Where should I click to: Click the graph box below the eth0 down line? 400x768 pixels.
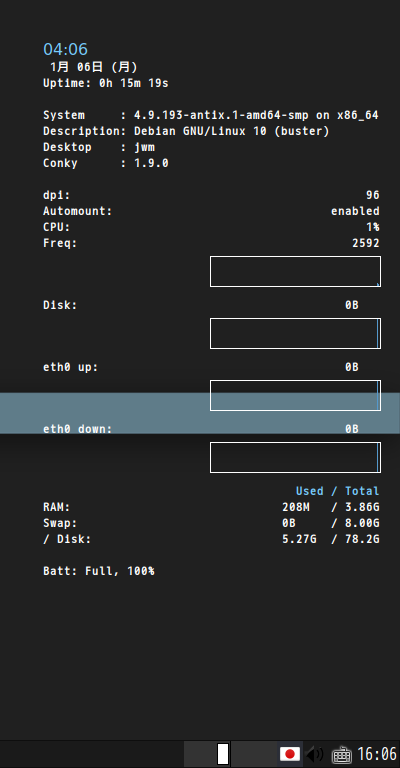pyautogui.click(x=295, y=457)
